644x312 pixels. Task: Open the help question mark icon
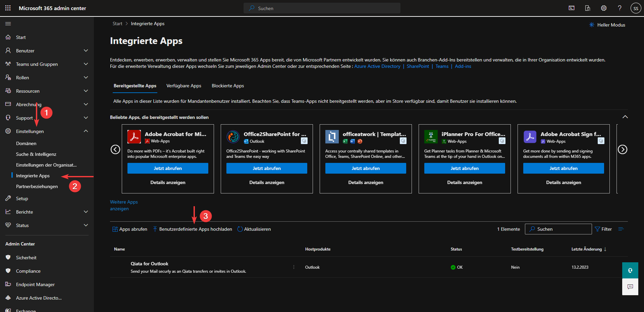pyautogui.click(x=620, y=8)
